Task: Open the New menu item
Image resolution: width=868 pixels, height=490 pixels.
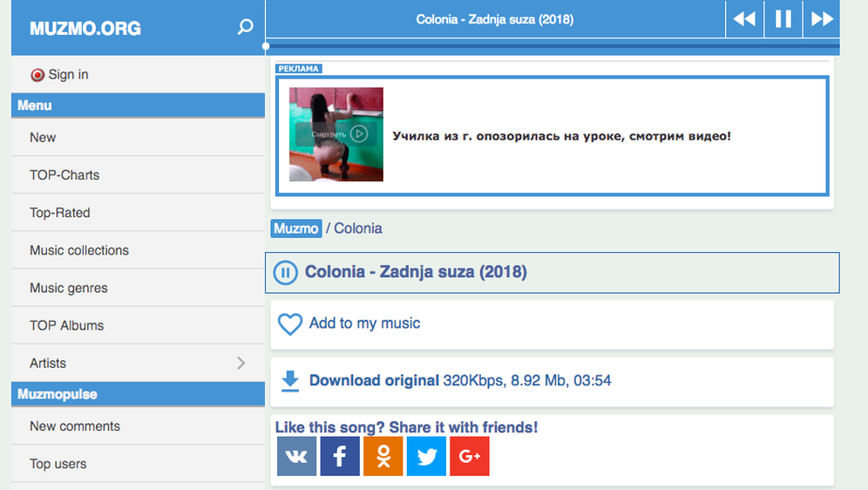Action: [138, 137]
